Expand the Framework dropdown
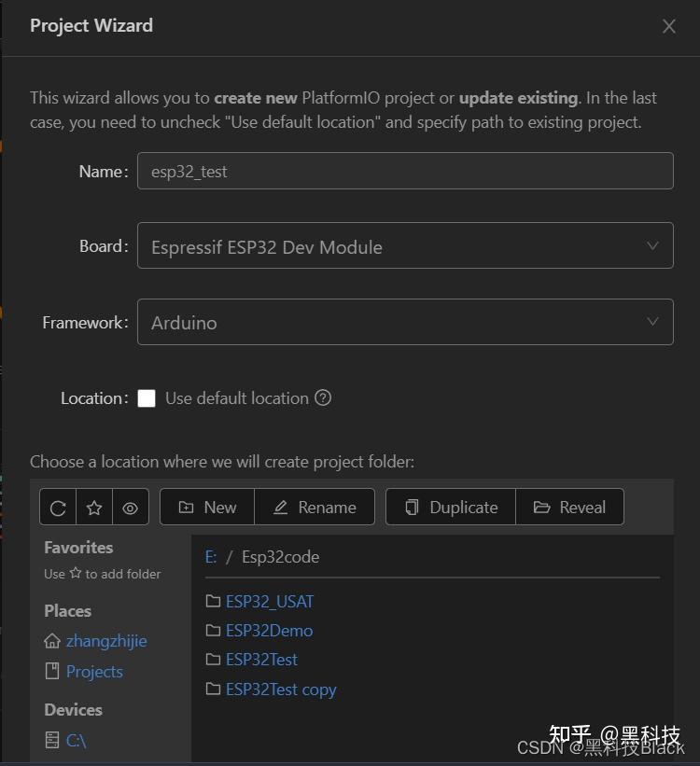Image resolution: width=700 pixels, height=766 pixels. pos(406,322)
